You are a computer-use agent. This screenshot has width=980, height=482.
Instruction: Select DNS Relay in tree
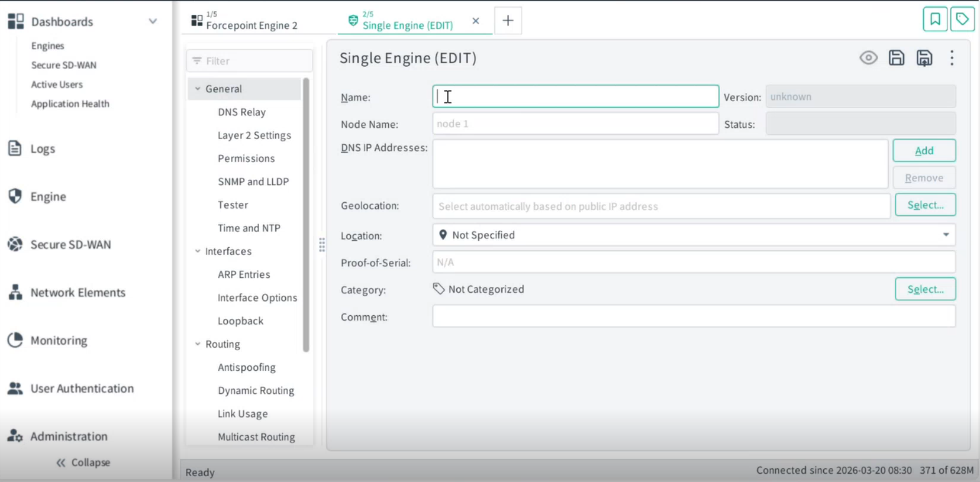241,112
